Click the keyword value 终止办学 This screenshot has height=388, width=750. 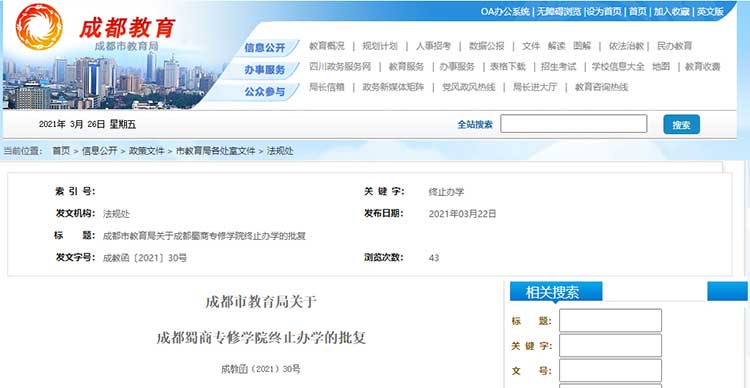click(446, 192)
